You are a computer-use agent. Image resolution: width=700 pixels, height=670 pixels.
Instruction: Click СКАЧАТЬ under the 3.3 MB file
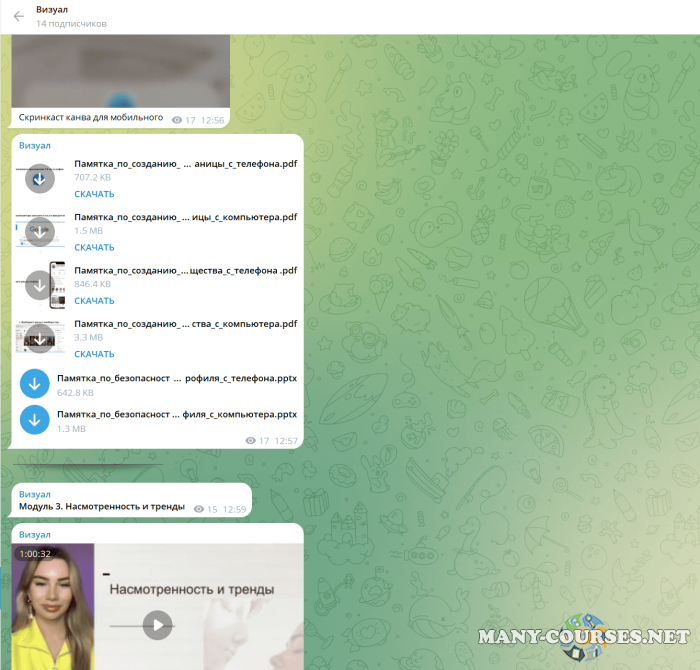coord(94,353)
